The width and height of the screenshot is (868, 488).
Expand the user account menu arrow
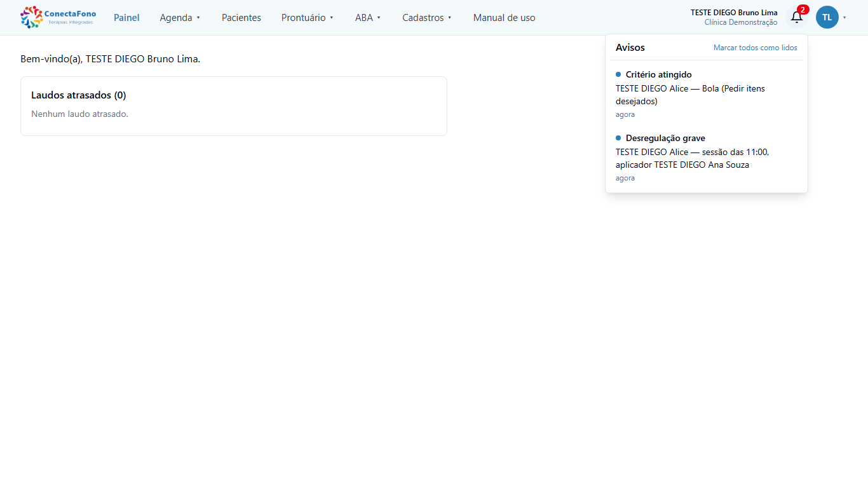click(844, 18)
